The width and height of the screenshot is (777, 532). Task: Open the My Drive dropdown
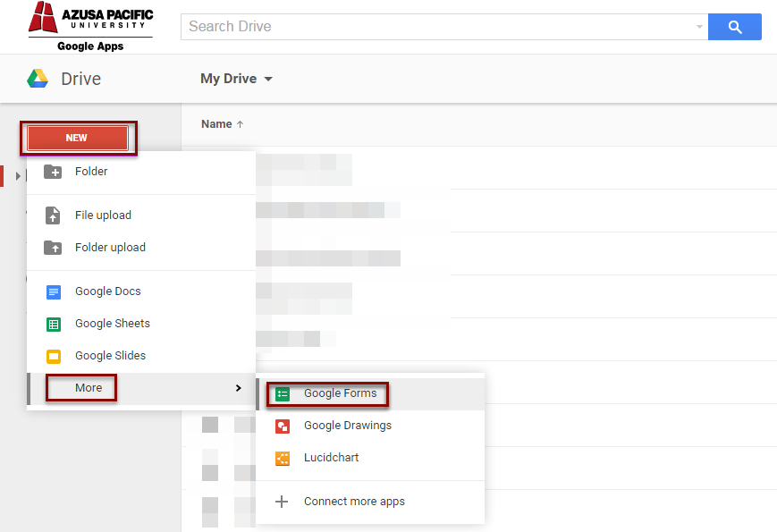click(236, 79)
